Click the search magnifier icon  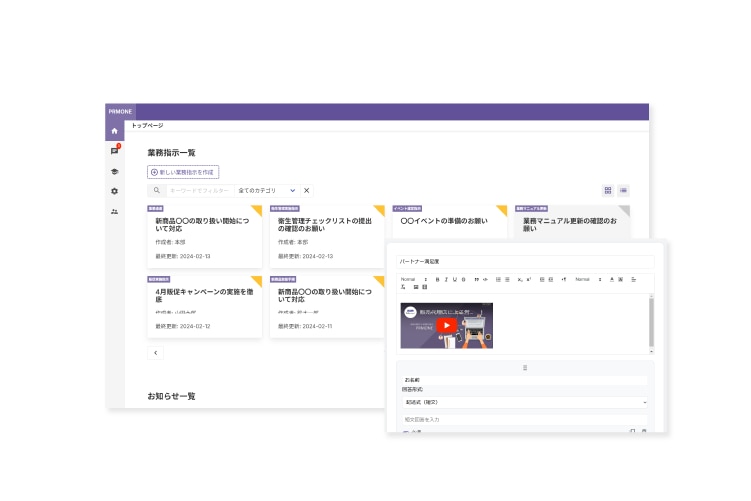click(x=157, y=190)
